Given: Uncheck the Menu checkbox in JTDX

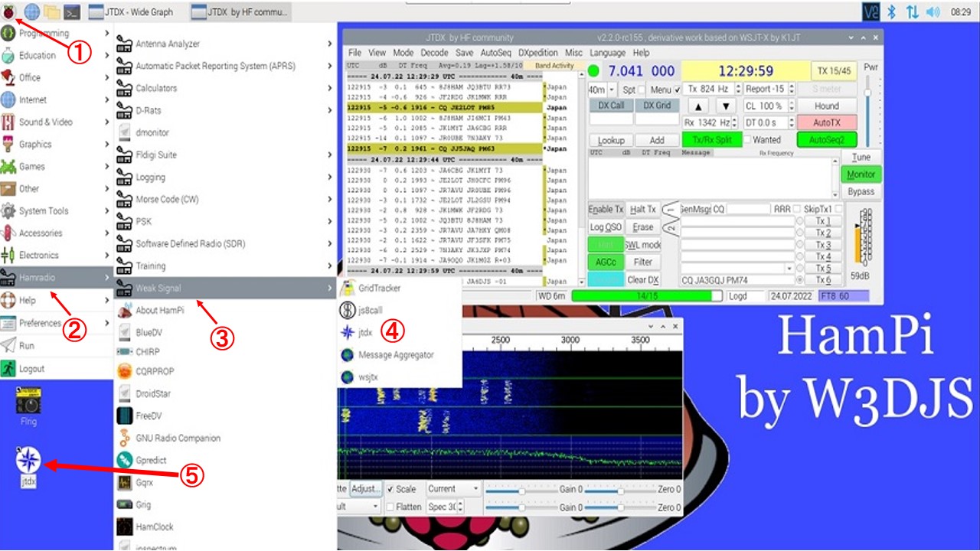Looking at the screenshot, I should 677,90.
